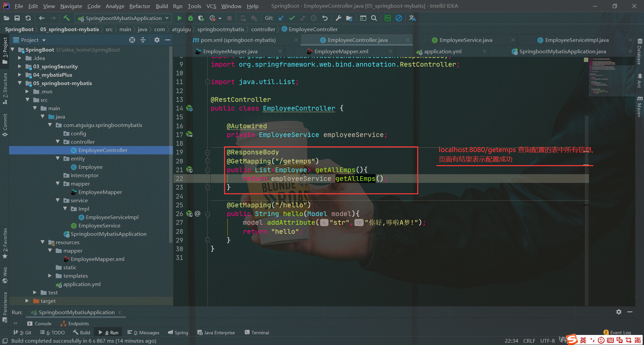The image size is (644, 345).
Task: Open the Maven side tool window
Action: pyautogui.click(x=639, y=107)
